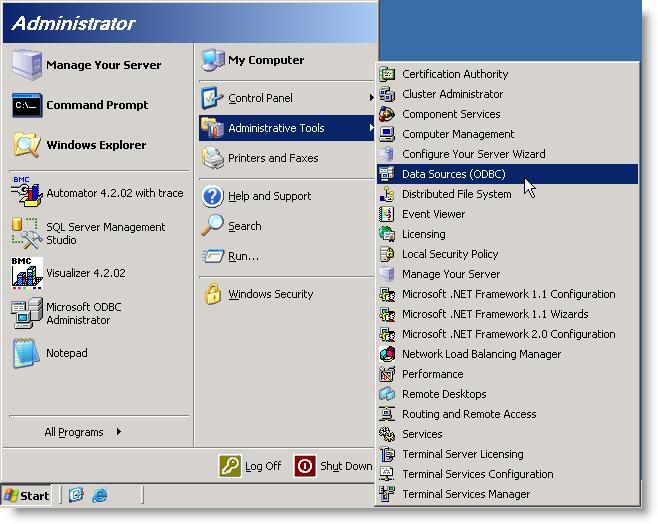The height and width of the screenshot is (524, 658).
Task: Select Data Sources (ODBC) menu entry
Action: [507, 174]
